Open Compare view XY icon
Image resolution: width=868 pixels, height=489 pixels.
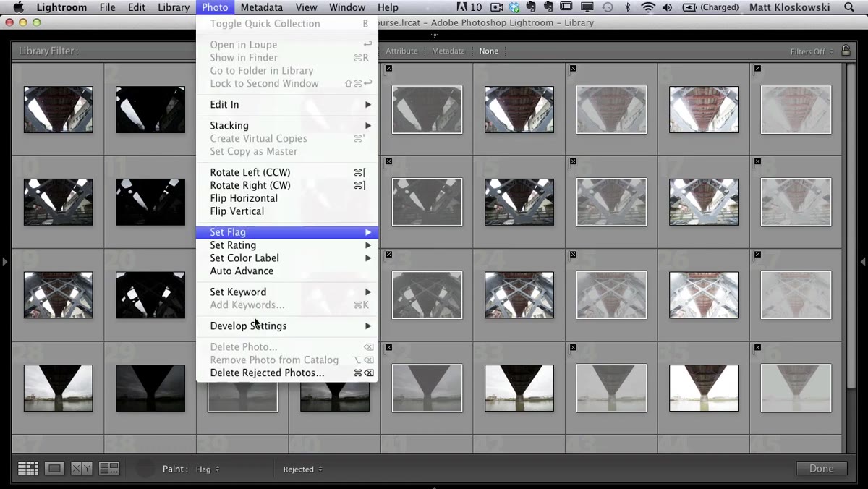pos(82,469)
